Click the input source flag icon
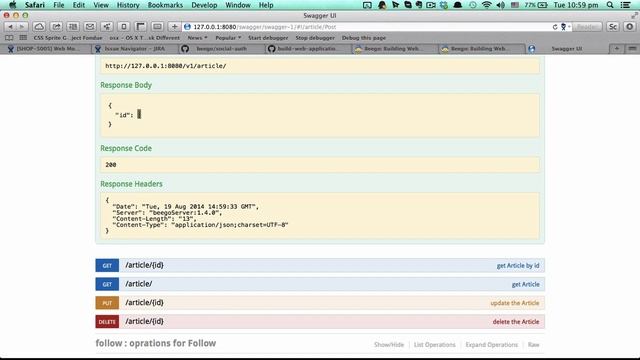This screenshot has width=640, height=360. (515, 5)
